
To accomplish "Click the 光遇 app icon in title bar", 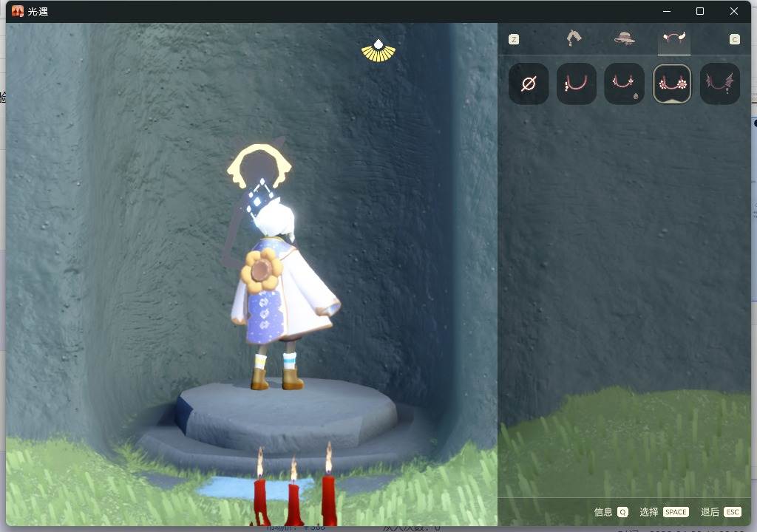I will point(18,11).
